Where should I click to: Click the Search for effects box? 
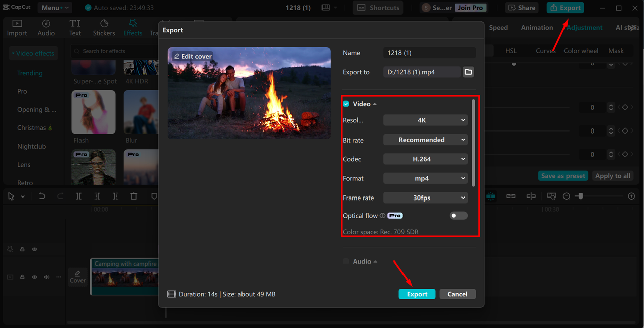pyautogui.click(x=114, y=51)
